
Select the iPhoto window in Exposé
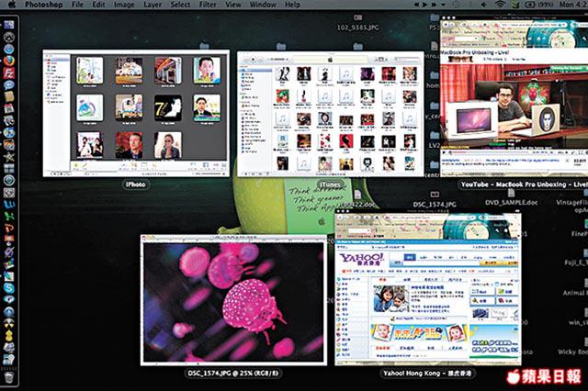(136, 113)
